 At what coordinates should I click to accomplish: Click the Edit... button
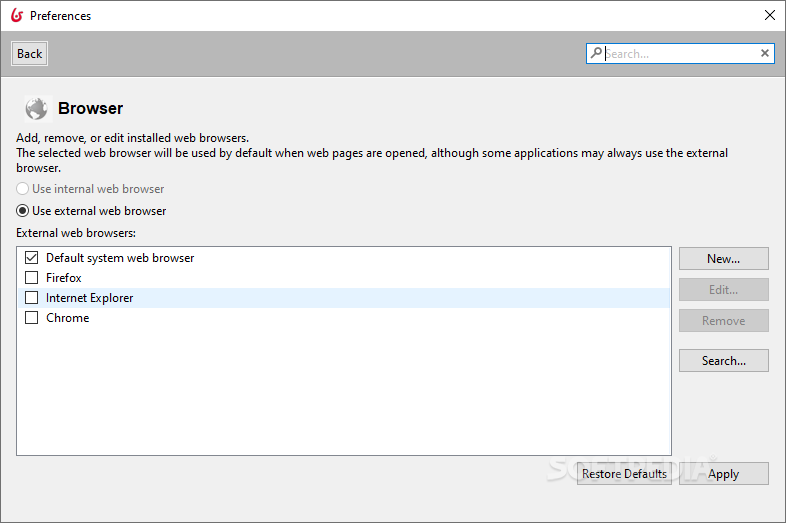[x=723, y=290]
